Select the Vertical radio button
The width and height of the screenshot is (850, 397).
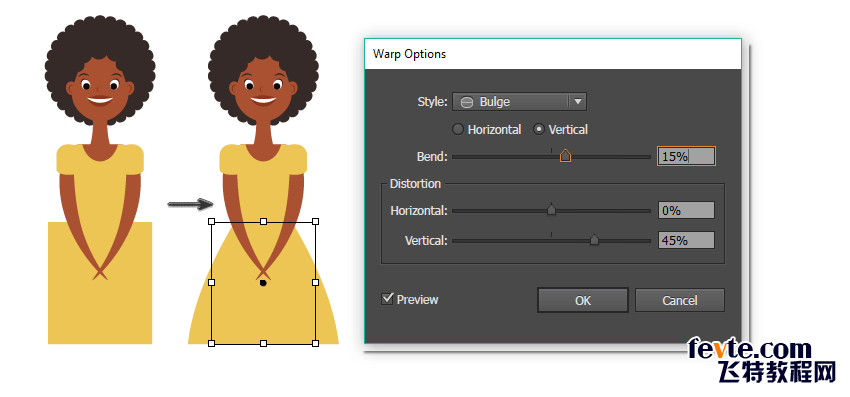(539, 130)
